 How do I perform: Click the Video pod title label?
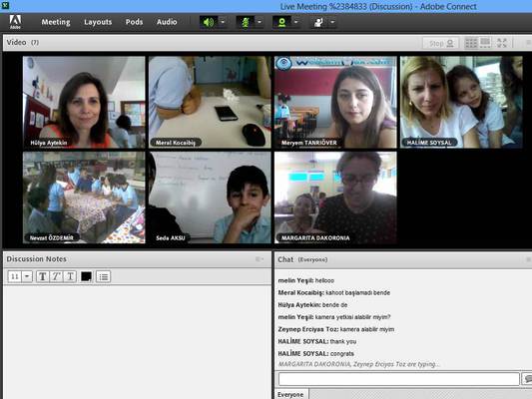pos(16,42)
